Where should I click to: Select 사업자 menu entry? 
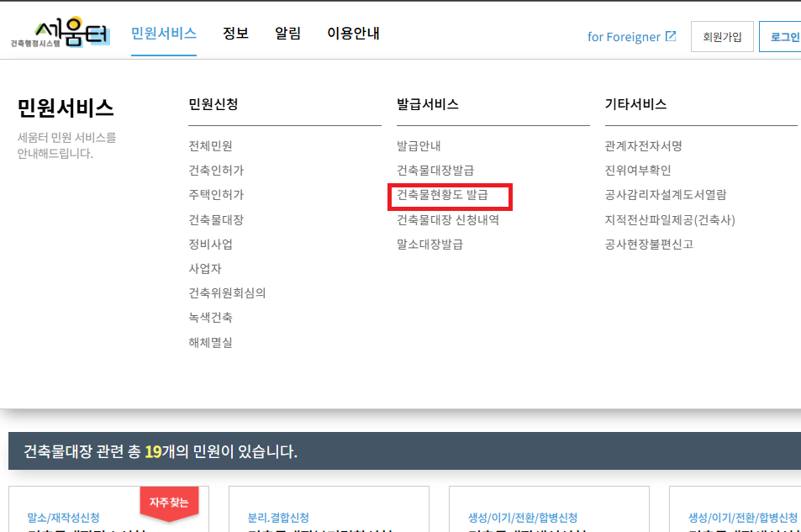(205, 269)
